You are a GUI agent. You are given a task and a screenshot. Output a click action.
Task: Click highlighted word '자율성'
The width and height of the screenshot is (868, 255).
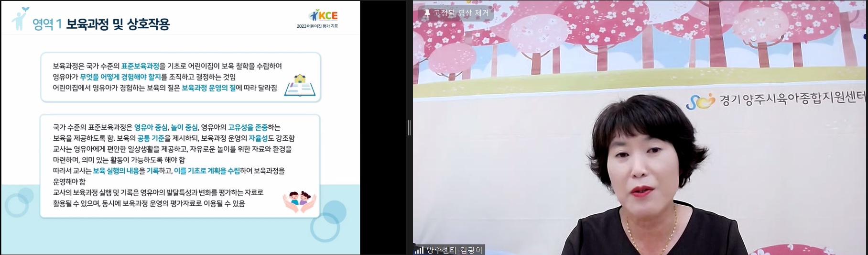point(258,138)
